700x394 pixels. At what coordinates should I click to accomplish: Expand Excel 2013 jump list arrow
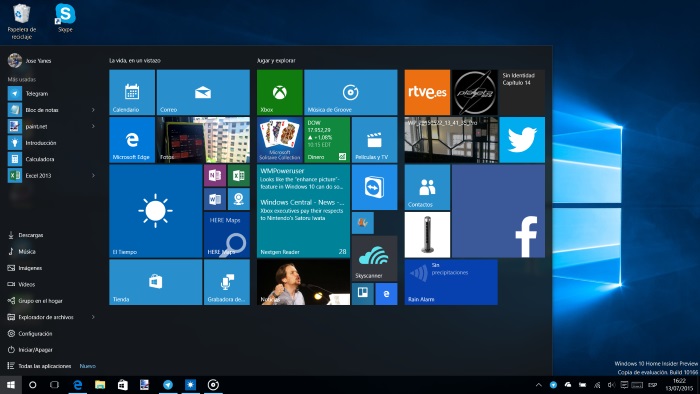point(93,175)
